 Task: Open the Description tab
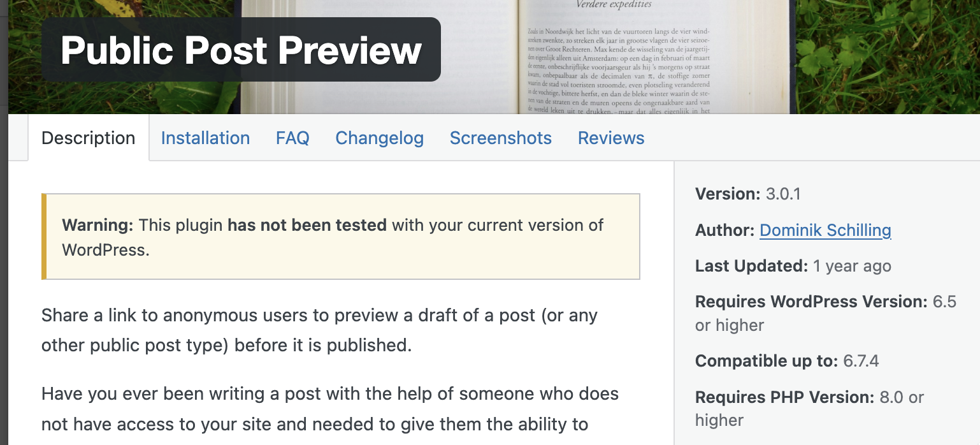(88, 138)
